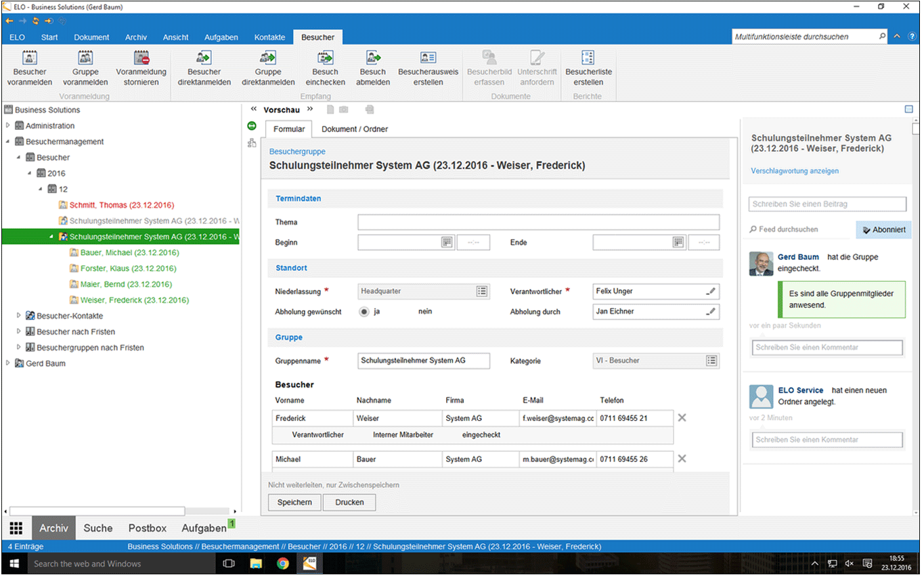924x575 pixels.
Task: Click Verschlagwortung anzeigen link
Action: pos(795,171)
